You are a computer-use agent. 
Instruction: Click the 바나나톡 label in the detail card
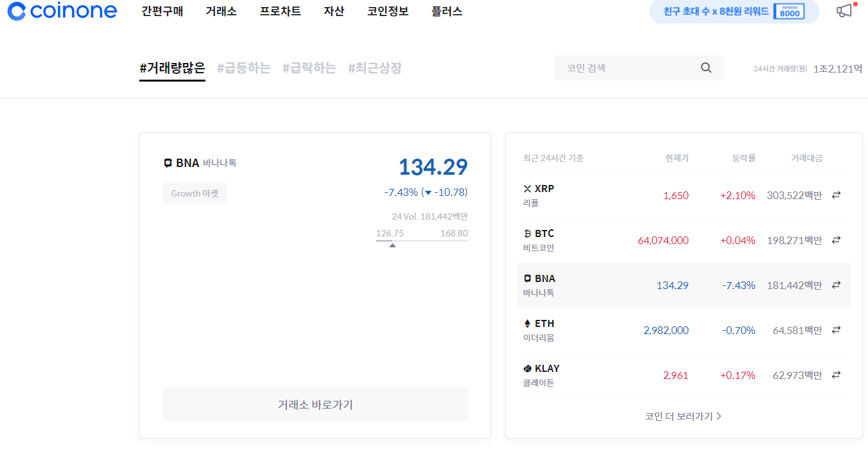220,163
